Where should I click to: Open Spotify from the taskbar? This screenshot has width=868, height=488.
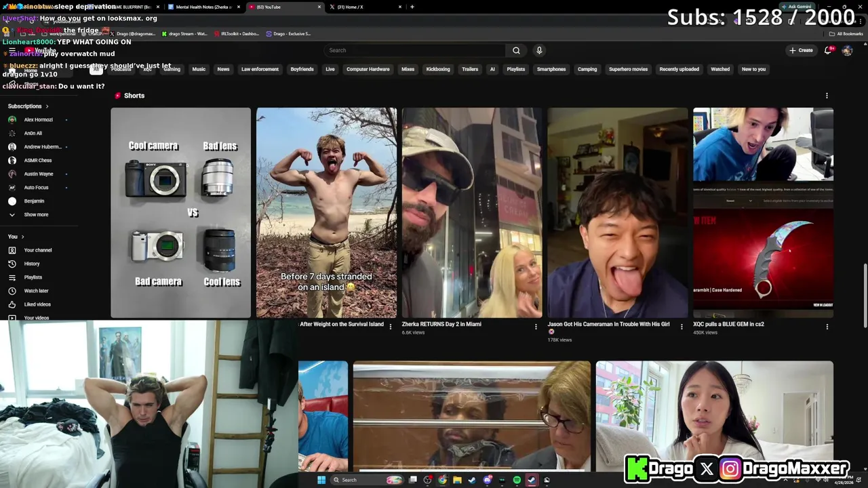pyautogui.click(x=517, y=480)
